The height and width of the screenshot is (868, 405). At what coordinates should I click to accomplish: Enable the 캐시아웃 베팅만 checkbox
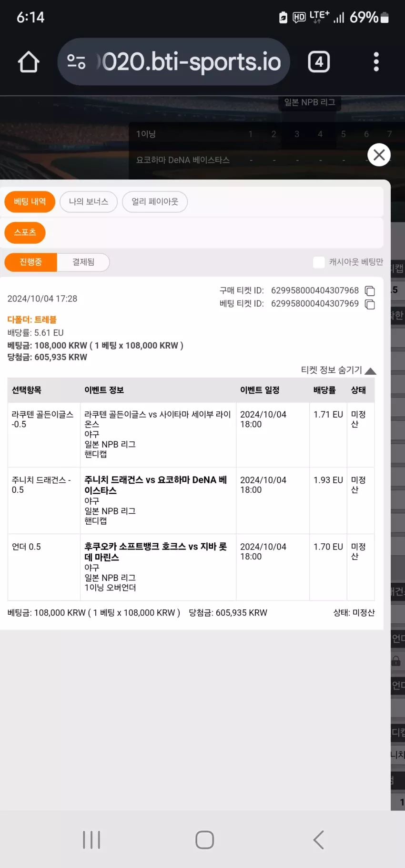[319, 262]
